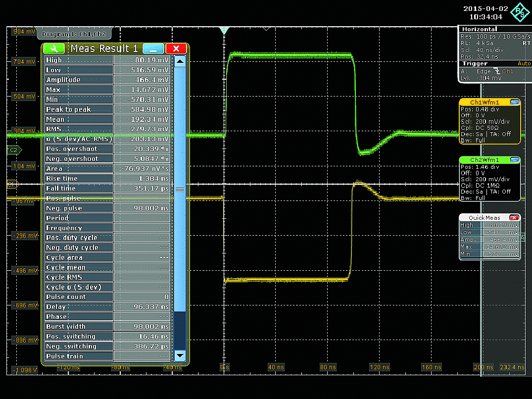Close the Quick Meas result box
The height and width of the screenshot is (399, 532).
(x=514, y=218)
